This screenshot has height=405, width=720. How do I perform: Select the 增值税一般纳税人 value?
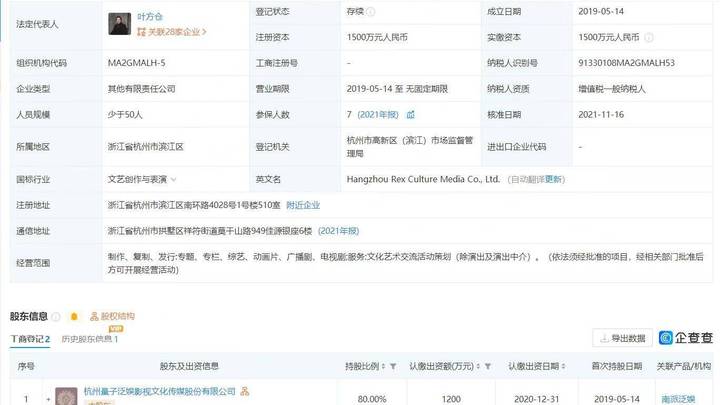[x=612, y=89]
